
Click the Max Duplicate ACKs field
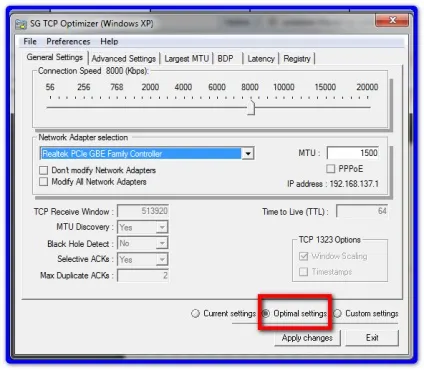pyautogui.click(x=143, y=276)
